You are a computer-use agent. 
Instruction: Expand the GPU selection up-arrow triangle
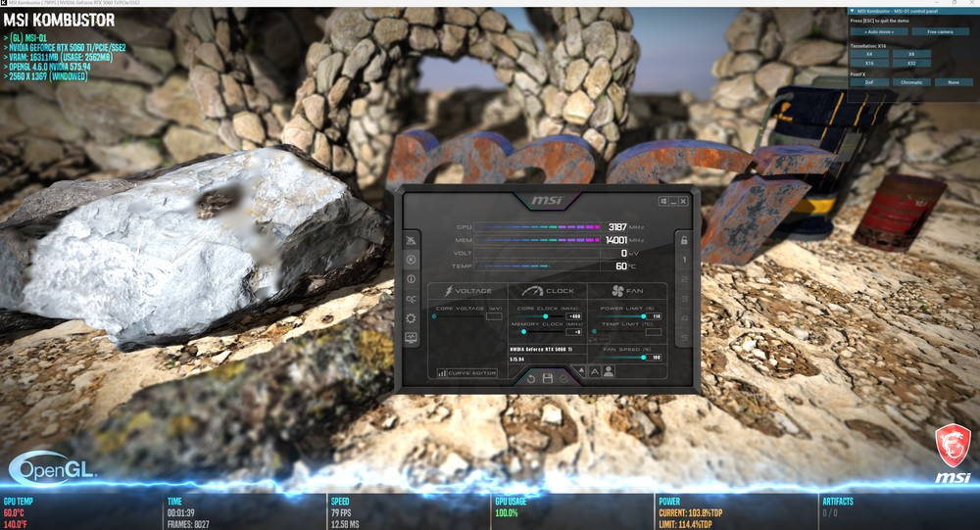pos(581,370)
